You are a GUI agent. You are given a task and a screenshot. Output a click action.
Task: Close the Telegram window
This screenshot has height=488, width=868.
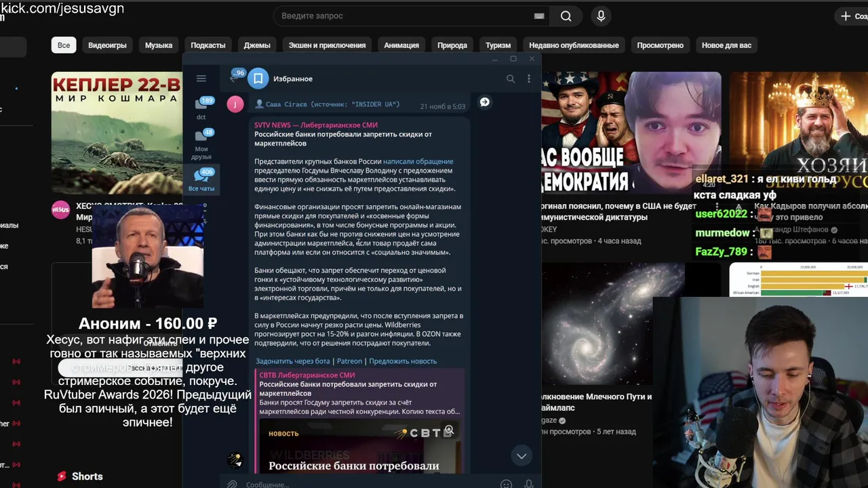pyautogui.click(x=532, y=59)
